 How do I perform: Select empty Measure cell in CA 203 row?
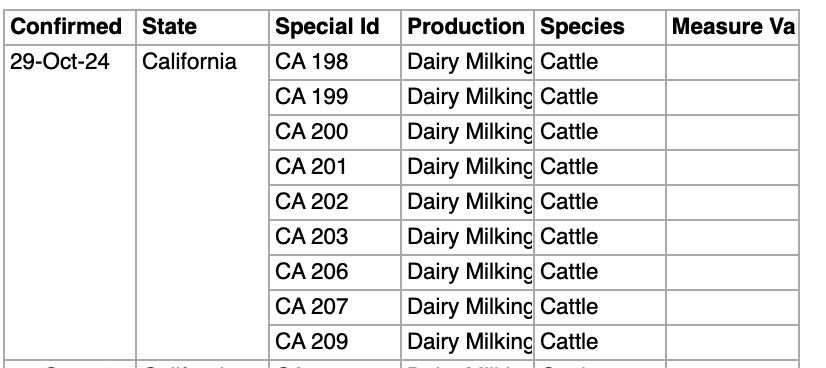point(732,237)
